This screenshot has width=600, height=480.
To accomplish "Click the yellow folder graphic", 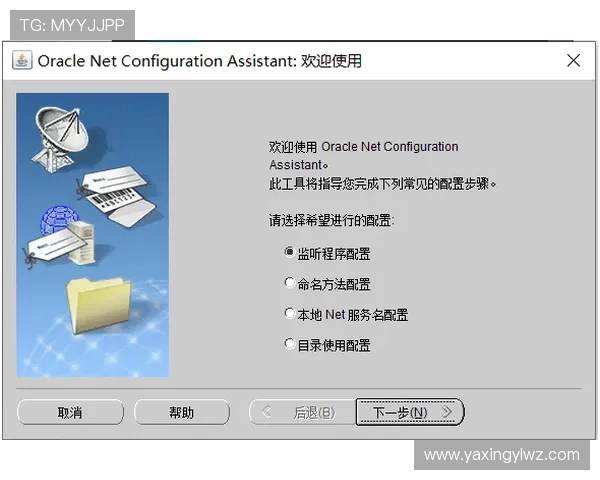I will [98, 305].
